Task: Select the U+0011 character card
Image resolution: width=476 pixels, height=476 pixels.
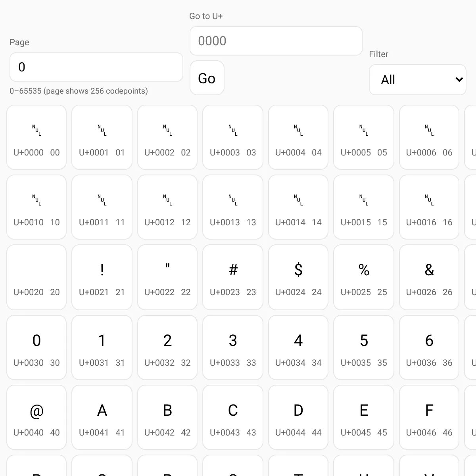Action: point(102,207)
